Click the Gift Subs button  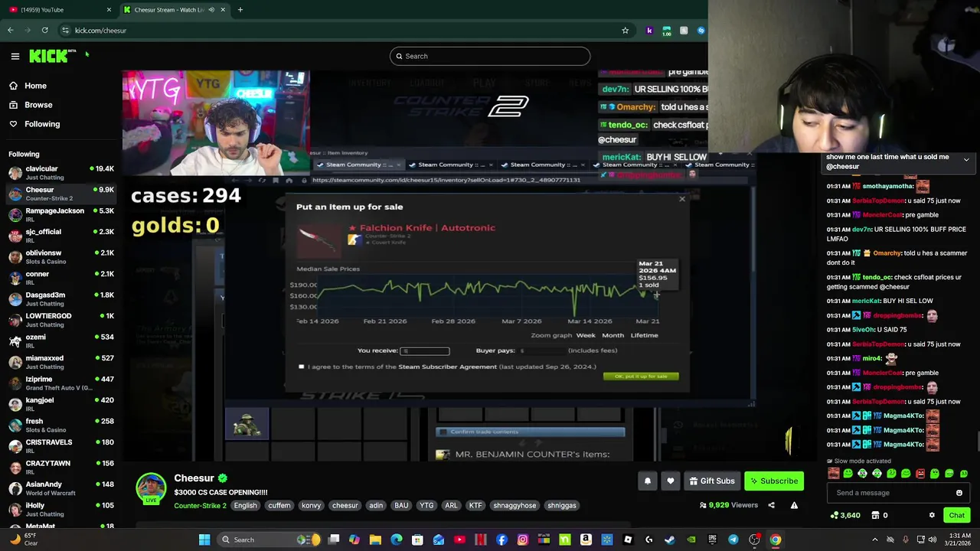click(x=711, y=481)
